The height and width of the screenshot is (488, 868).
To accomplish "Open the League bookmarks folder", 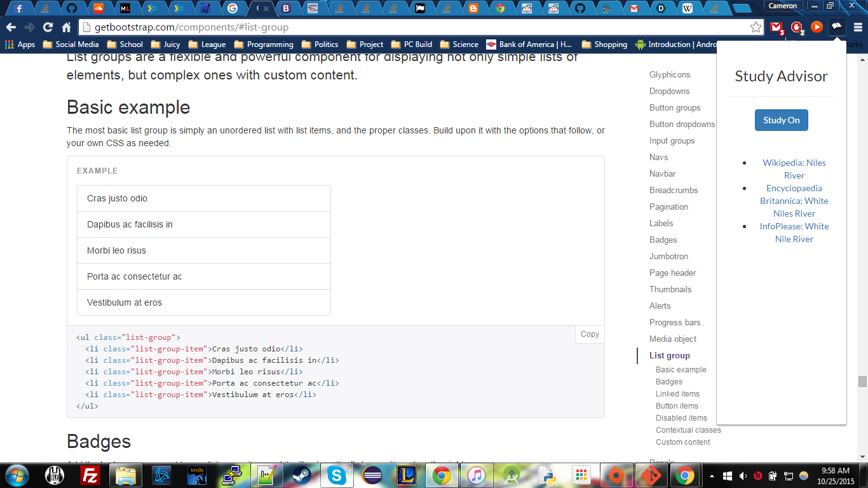I will point(207,44).
